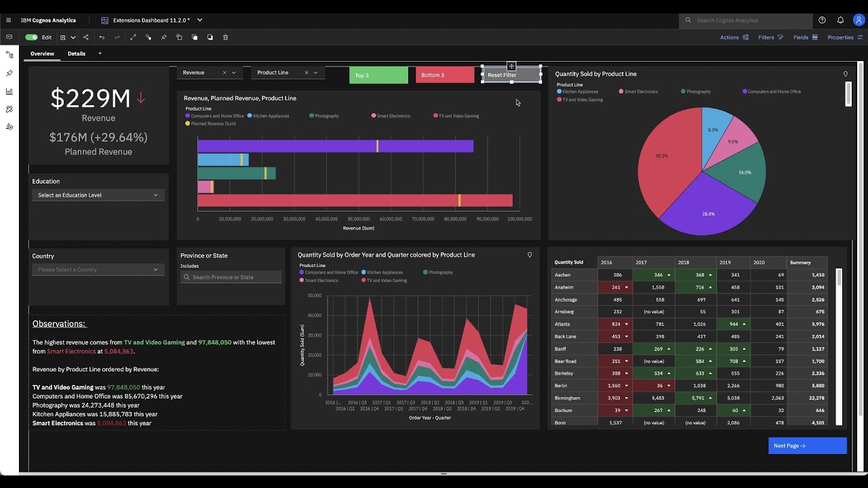
Task: Open the user profile avatar
Action: point(859,20)
